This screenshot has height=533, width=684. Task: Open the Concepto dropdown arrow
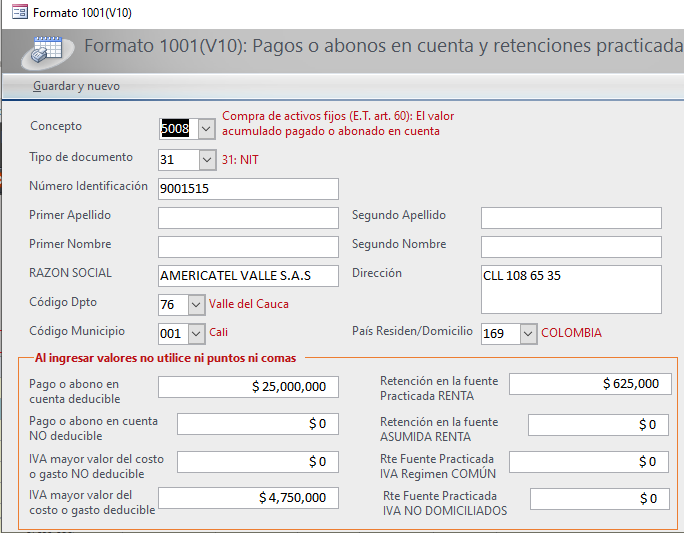click(x=205, y=129)
